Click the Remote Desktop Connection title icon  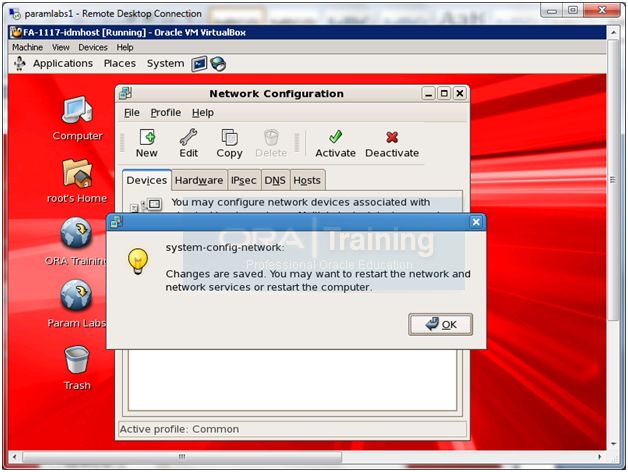15,14
